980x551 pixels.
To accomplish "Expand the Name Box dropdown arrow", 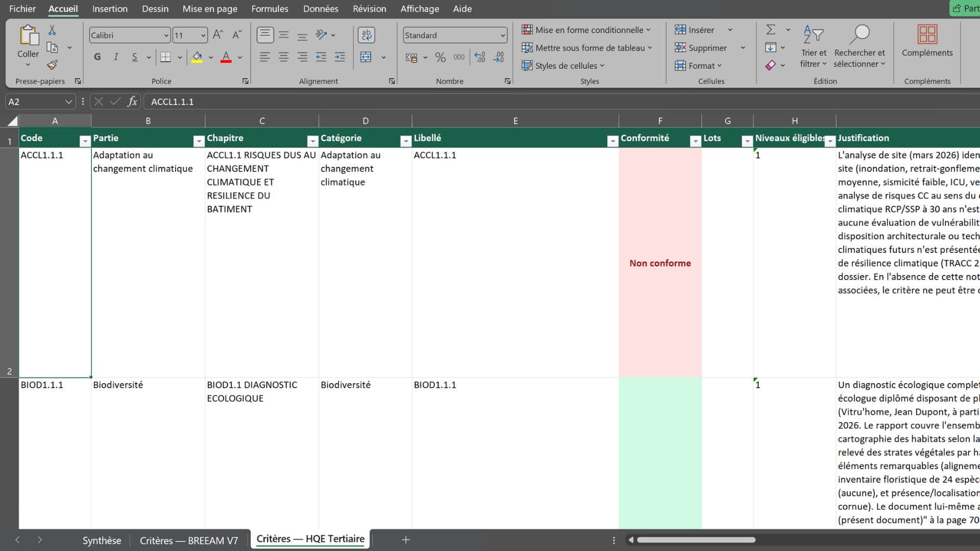I will [68, 102].
